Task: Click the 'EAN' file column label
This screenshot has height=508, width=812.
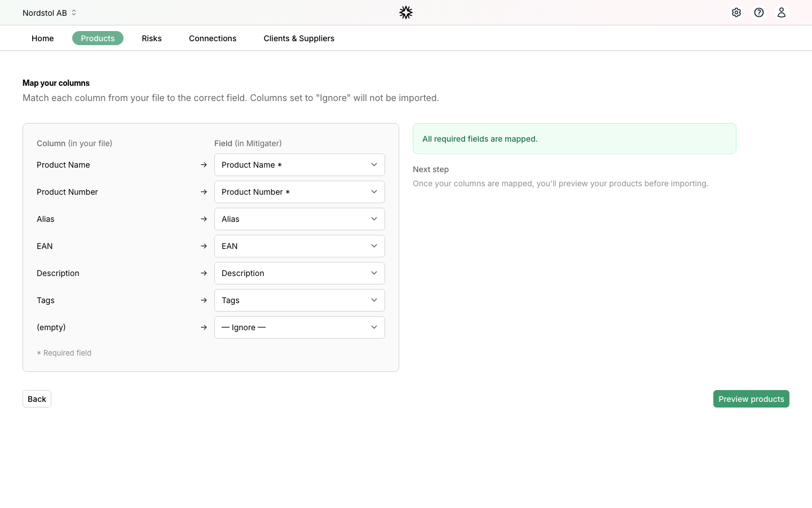Action: (x=45, y=246)
